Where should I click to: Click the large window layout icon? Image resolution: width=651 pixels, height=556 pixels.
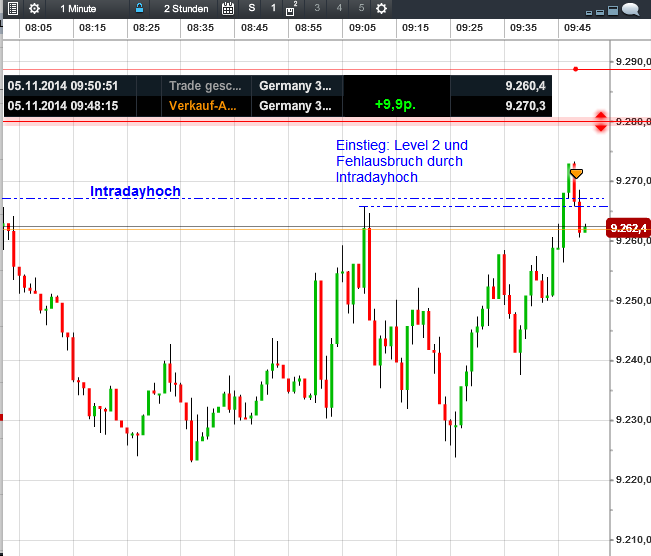point(613,10)
